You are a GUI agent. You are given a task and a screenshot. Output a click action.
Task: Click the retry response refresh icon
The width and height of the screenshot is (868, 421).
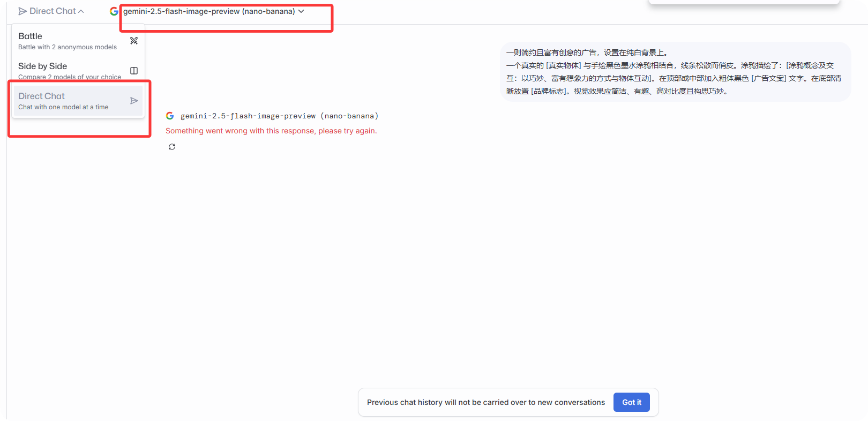coord(172,147)
